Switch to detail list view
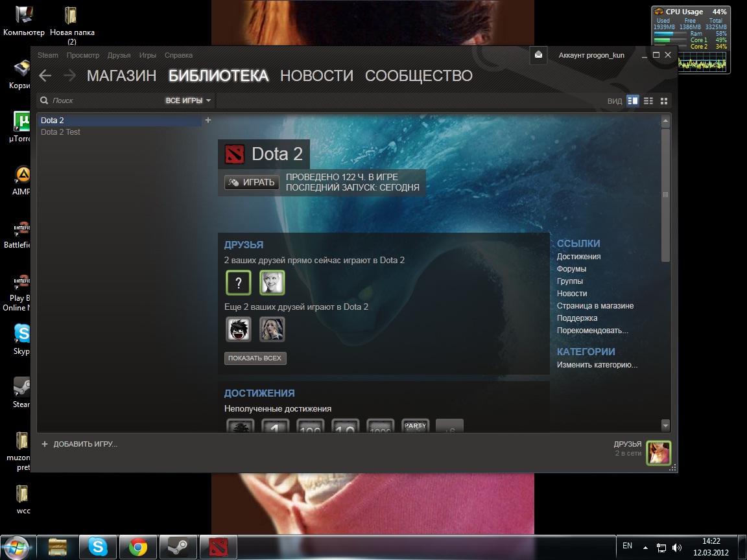Image resolution: width=747 pixels, height=560 pixels. click(x=633, y=100)
